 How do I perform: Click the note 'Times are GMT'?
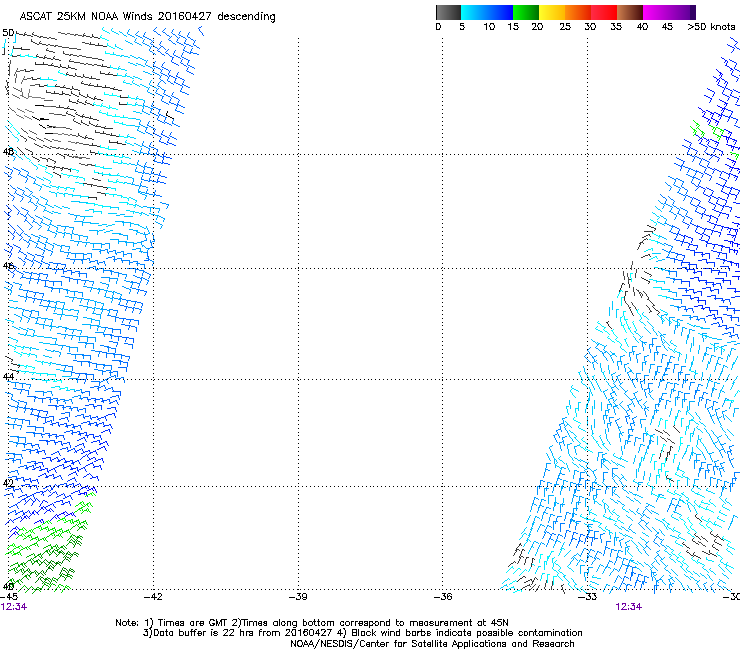pos(193,623)
